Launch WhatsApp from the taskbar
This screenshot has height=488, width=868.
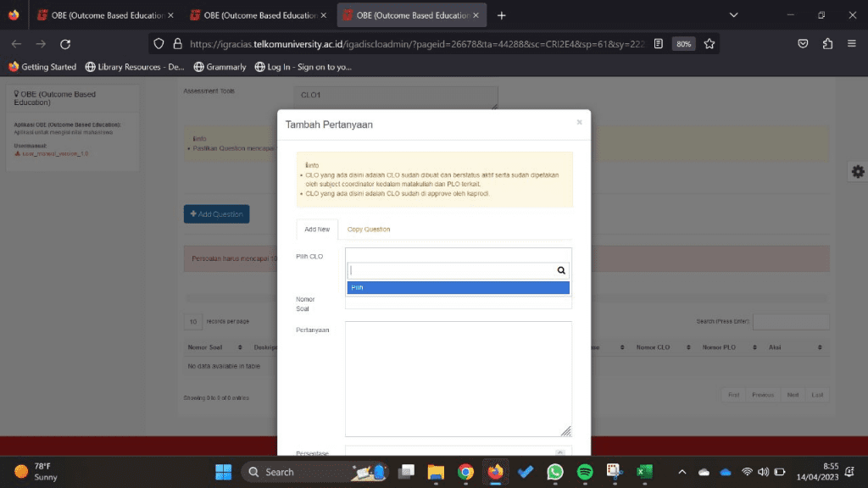pos(554,472)
